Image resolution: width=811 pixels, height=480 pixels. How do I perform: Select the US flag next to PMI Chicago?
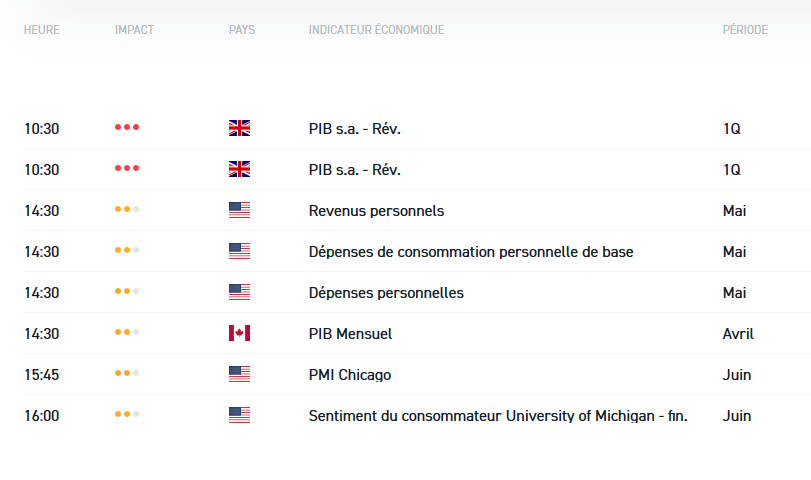click(x=239, y=374)
